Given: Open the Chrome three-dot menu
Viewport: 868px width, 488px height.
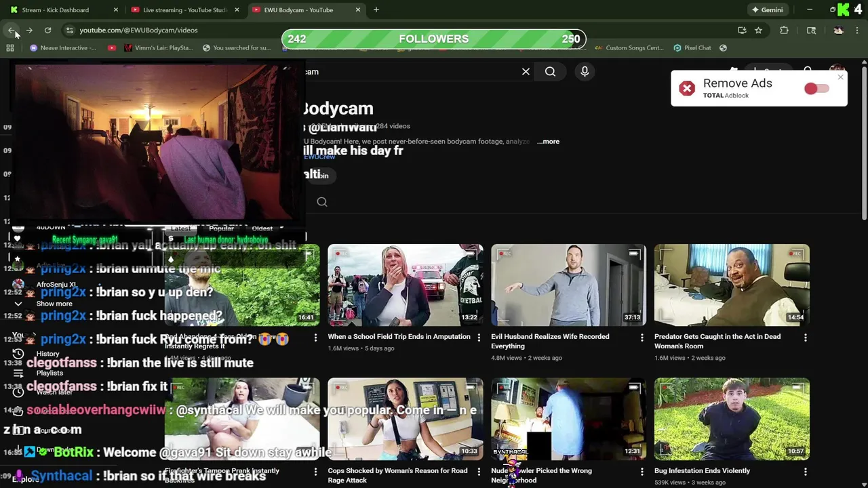Looking at the screenshot, I should point(857,30).
